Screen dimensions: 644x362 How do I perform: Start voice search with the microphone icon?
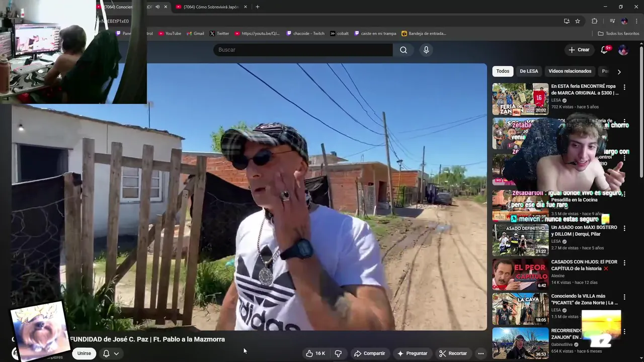426,50
